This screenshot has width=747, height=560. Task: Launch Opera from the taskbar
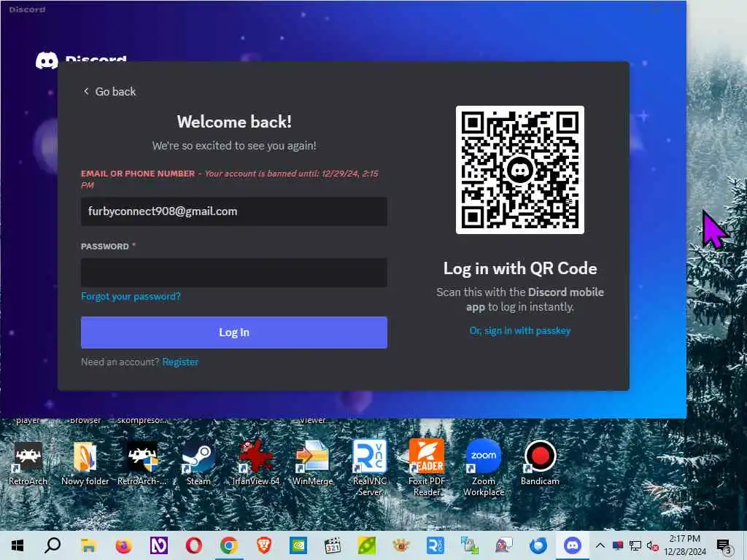point(194,545)
